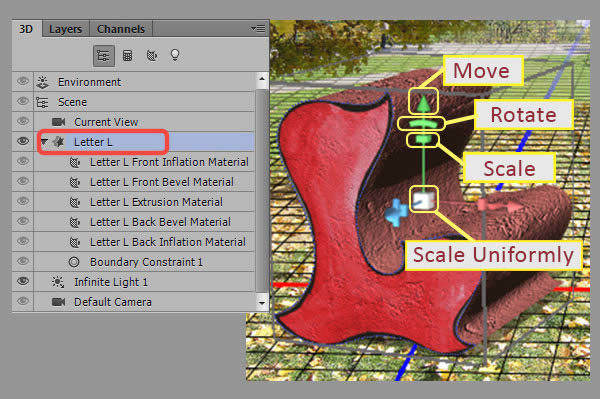
Task: Click the scrollbar down arrow in 3D panel
Action: 262,303
